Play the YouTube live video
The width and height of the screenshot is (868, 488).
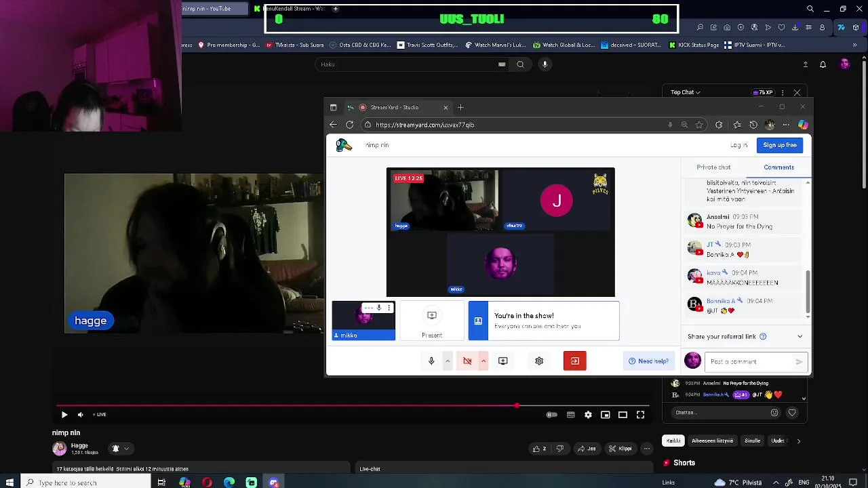pyautogui.click(x=64, y=415)
